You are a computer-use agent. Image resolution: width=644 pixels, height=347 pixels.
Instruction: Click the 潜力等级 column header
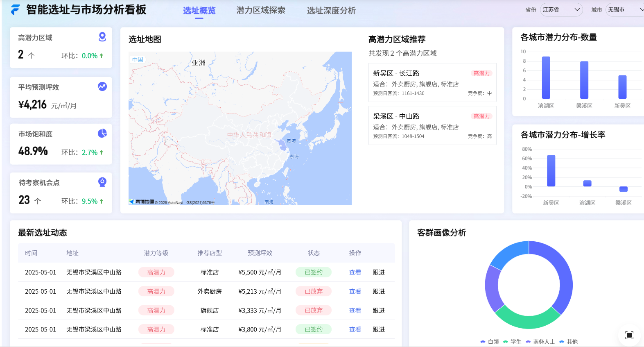(x=156, y=253)
